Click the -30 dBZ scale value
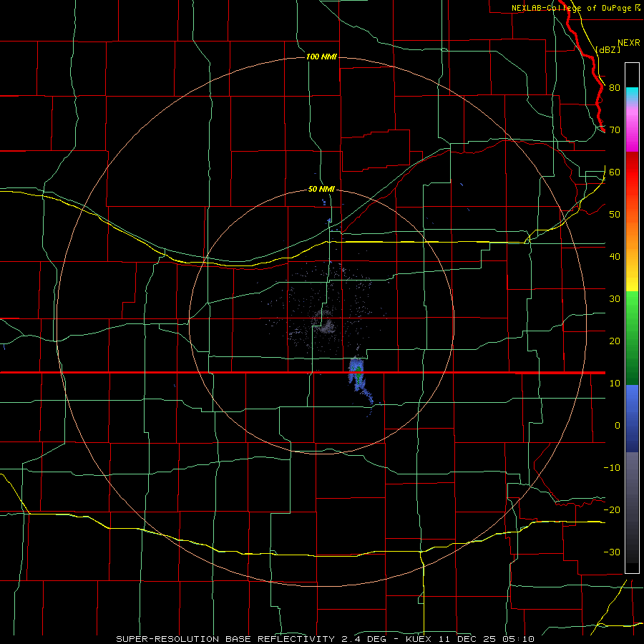This screenshot has width=644, height=644. tap(612, 552)
